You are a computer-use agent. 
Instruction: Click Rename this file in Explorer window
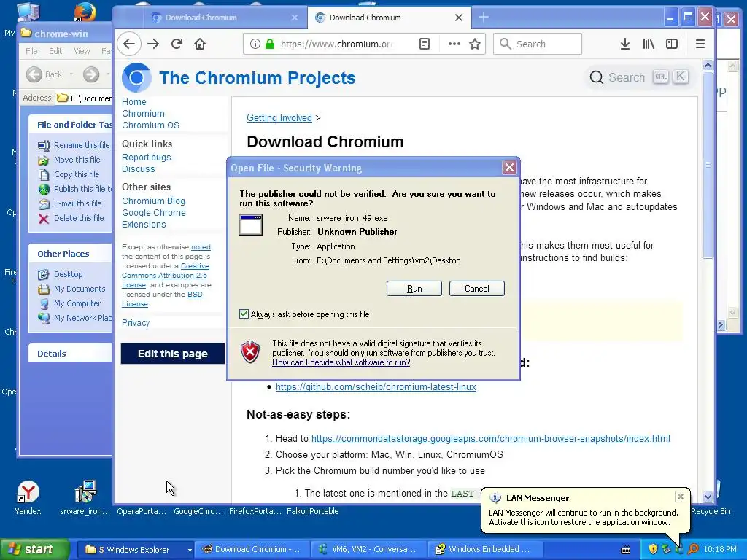pyautogui.click(x=82, y=145)
